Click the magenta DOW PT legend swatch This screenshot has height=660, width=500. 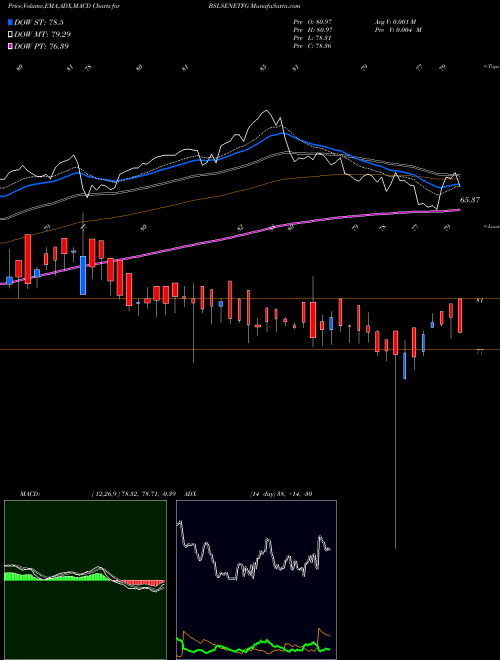pyautogui.click(x=10, y=46)
